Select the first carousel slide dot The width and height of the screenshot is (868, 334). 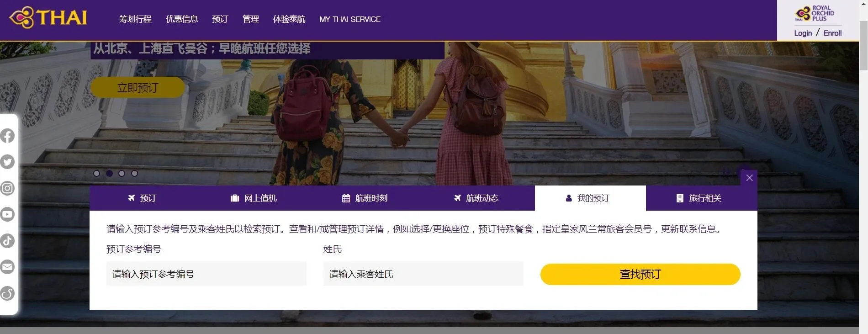(x=96, y=174)
